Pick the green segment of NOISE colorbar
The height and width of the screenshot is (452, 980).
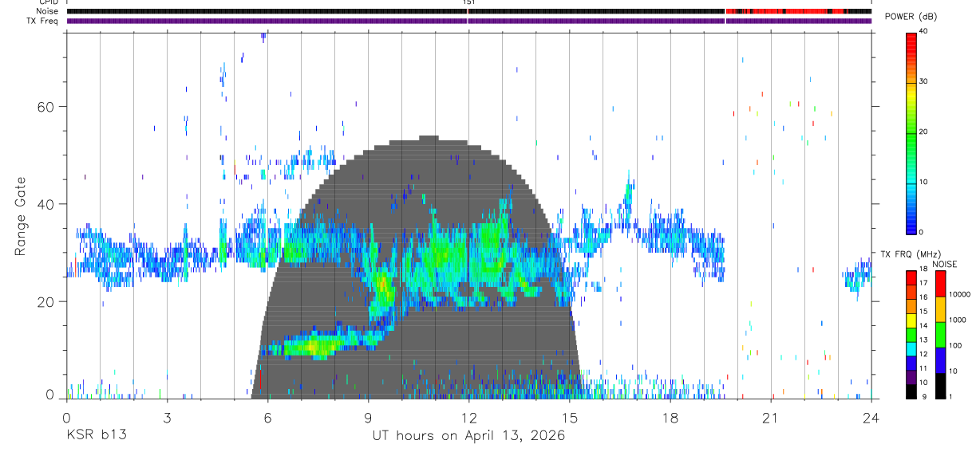[x=940, y=335]
